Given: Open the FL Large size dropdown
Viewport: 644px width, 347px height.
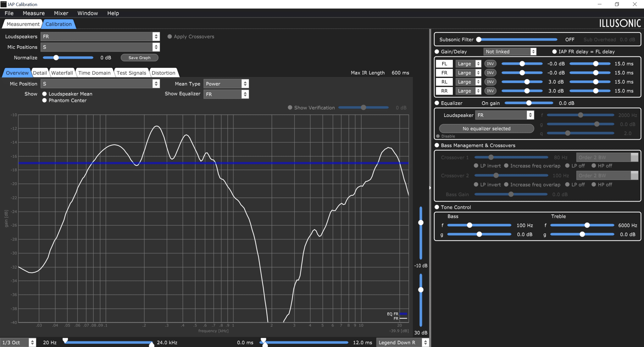Looking at the screenshot, I should pyautogui.click(x=468, y=64).
